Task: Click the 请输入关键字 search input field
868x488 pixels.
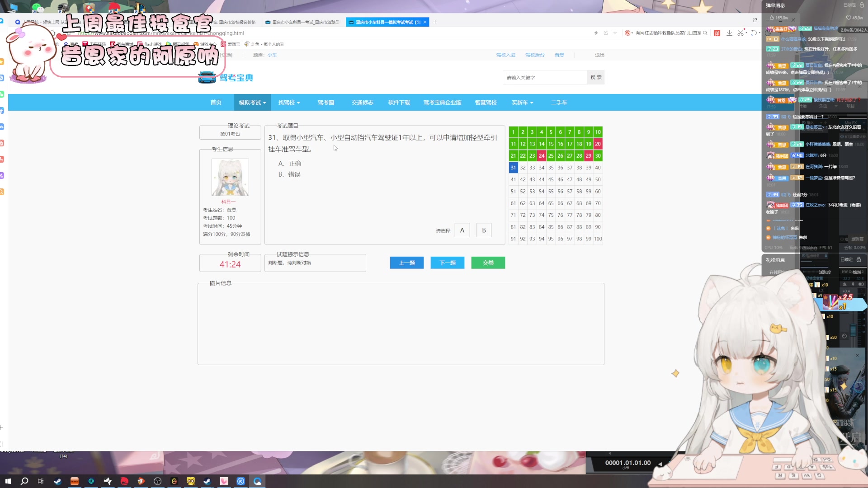Action: coord(544,78)
